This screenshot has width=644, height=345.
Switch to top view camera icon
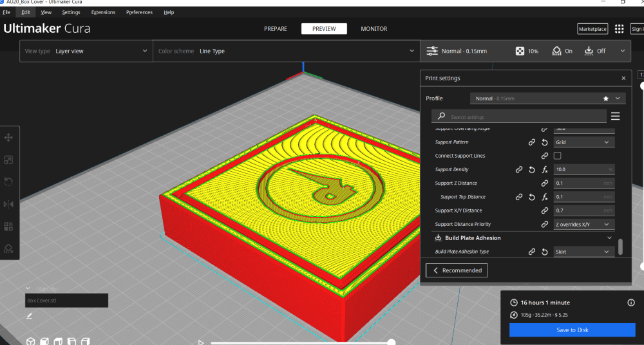[x=58, y=341]
